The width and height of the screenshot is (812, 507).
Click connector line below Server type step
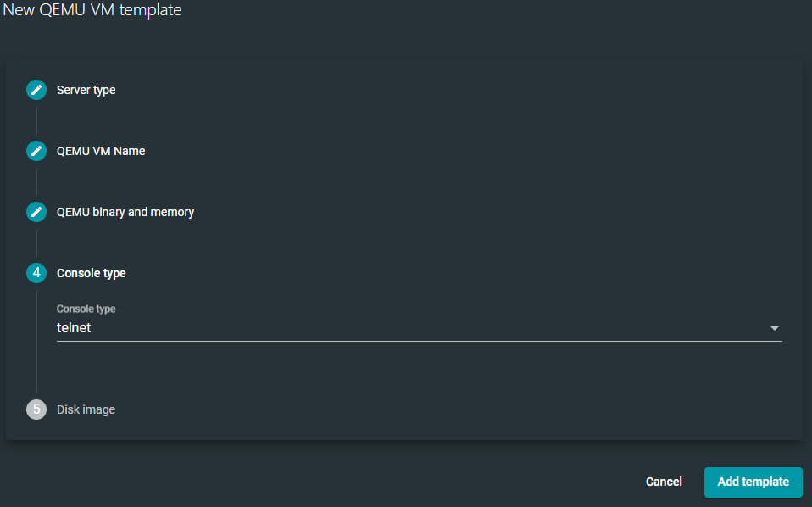pos(36,120)
